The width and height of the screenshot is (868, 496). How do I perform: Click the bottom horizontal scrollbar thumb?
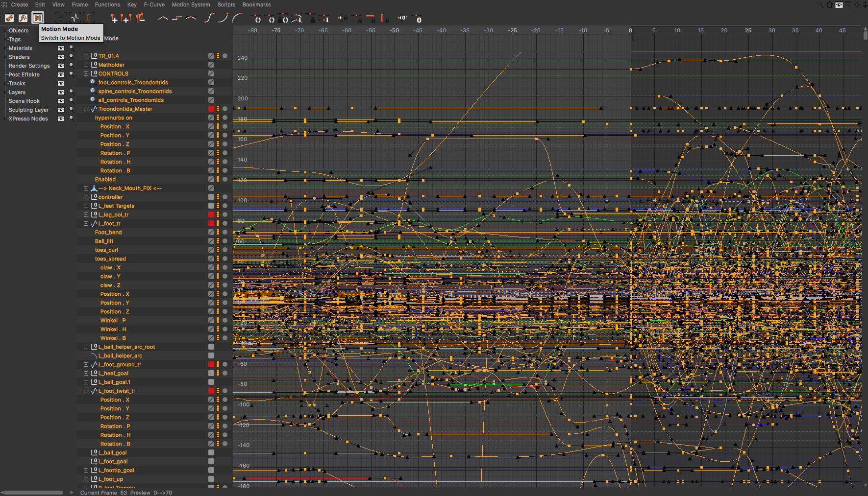point(33,493)
